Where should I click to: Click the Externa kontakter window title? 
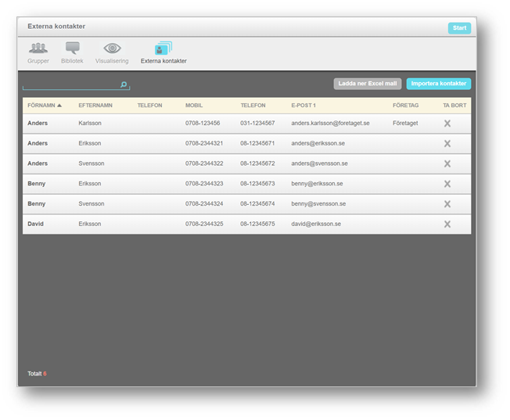(56, 27)
